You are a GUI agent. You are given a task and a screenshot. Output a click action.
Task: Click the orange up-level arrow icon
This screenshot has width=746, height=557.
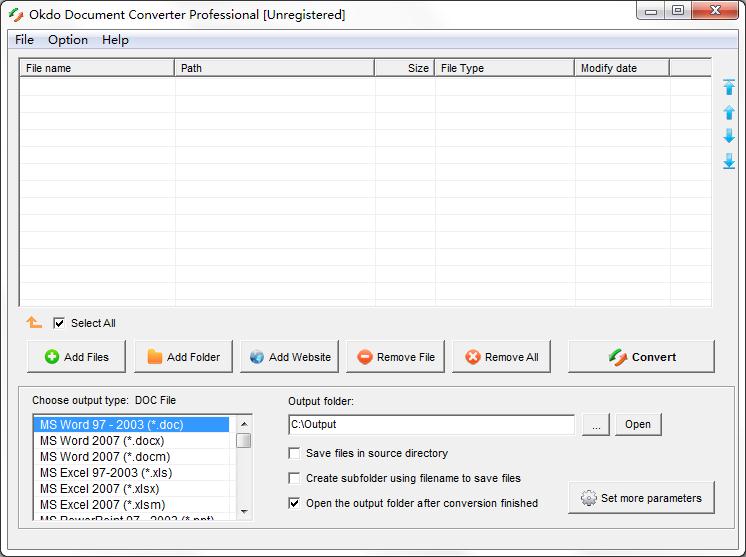(x=34, y=322)
